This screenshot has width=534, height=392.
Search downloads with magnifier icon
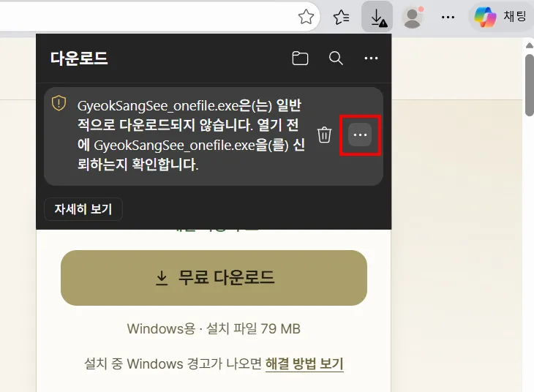[336, 59]
